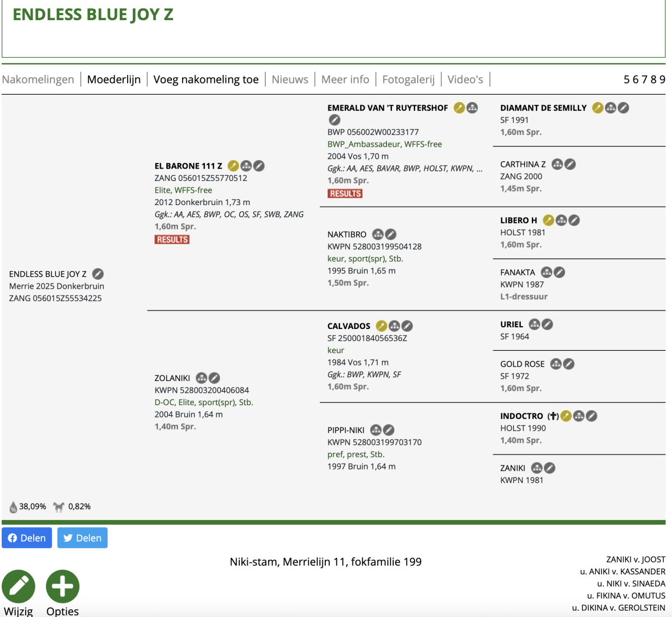The image size is (672, 617).
Task: Click the inbreeding horse icon next to 0,82%
Action: click(59, 507)
